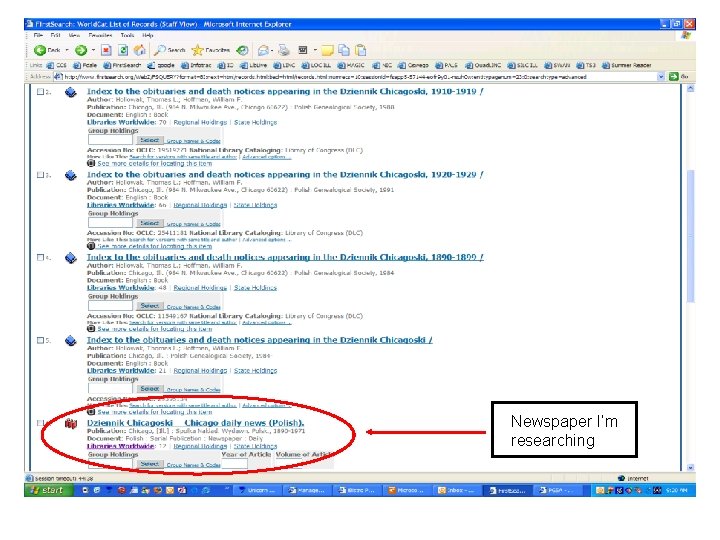
Task: Print the page with printer icon
Action: coord(284,50)
